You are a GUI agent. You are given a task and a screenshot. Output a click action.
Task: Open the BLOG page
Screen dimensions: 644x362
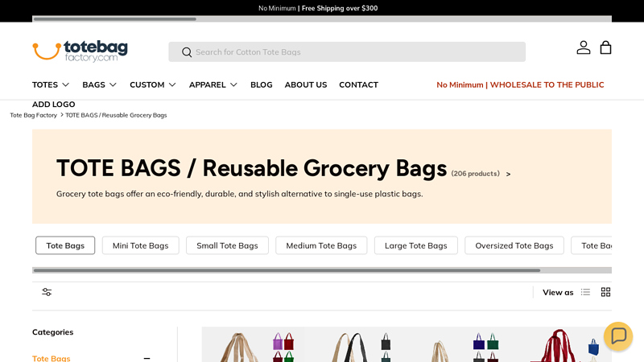tap(261, 84)
